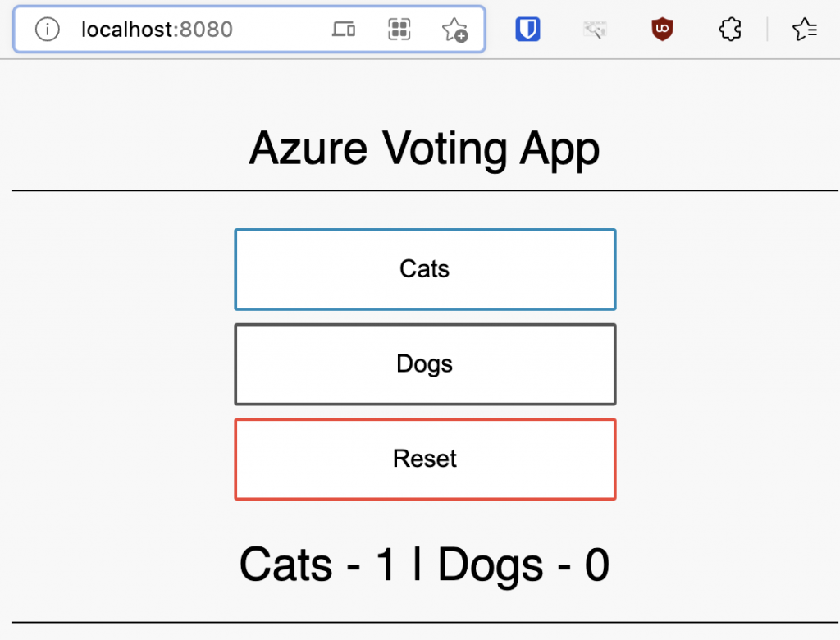Open the QR code generator icon
The width and height of the screenshot is (840, 640).
pos(399,29)
